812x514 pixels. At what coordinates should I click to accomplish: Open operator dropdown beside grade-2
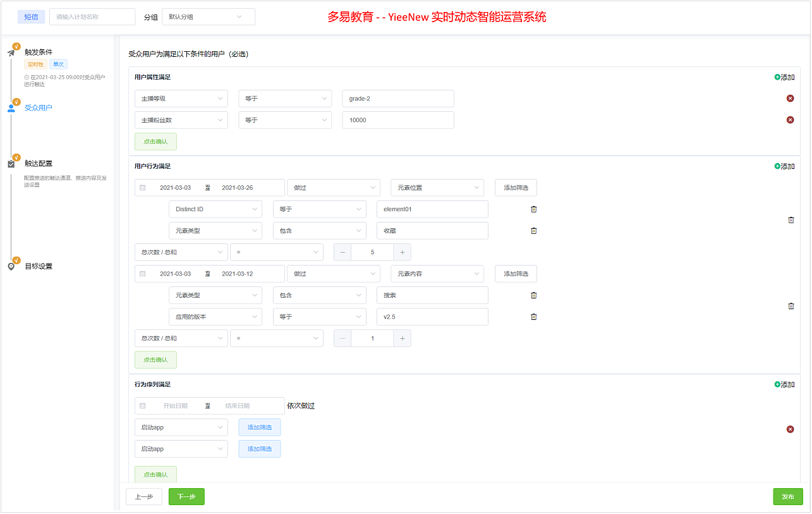pos(285,99)
